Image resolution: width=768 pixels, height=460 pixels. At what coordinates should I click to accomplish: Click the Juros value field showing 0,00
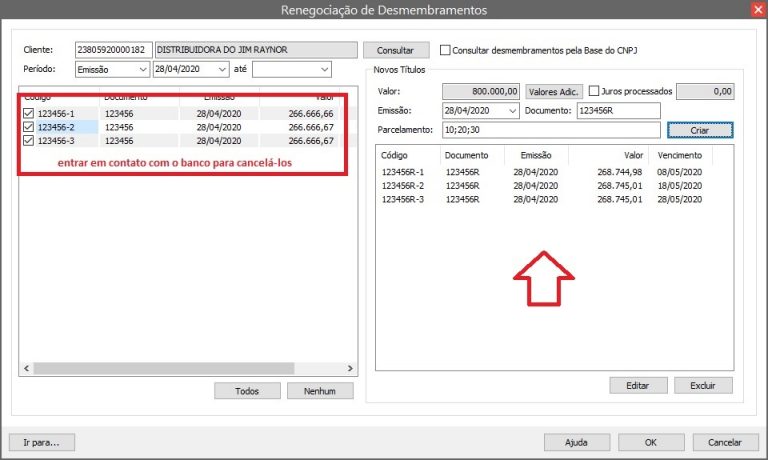(705, 91)
